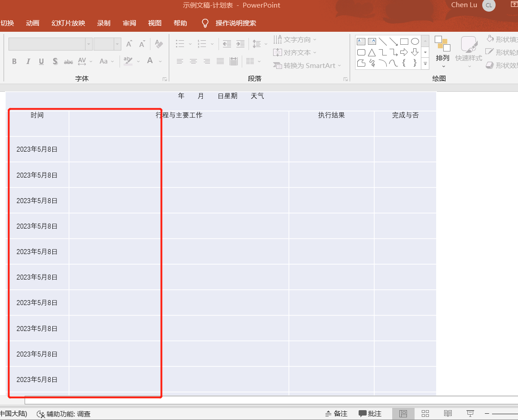Image resolution: width=518 pixels, height=420 pixels.
Task: Expand the shapes gallery with More arrow
Action: point(424,63)
